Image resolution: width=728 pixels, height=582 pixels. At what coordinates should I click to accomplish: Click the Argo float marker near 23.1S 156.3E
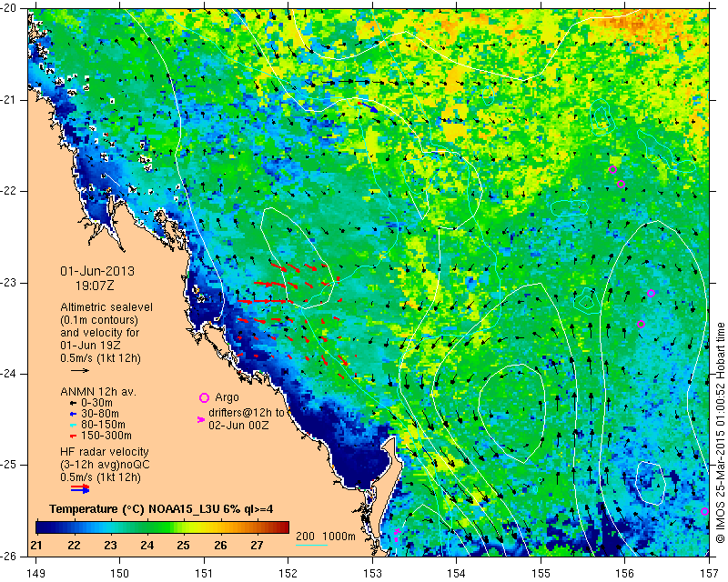[x=651, y=294]
